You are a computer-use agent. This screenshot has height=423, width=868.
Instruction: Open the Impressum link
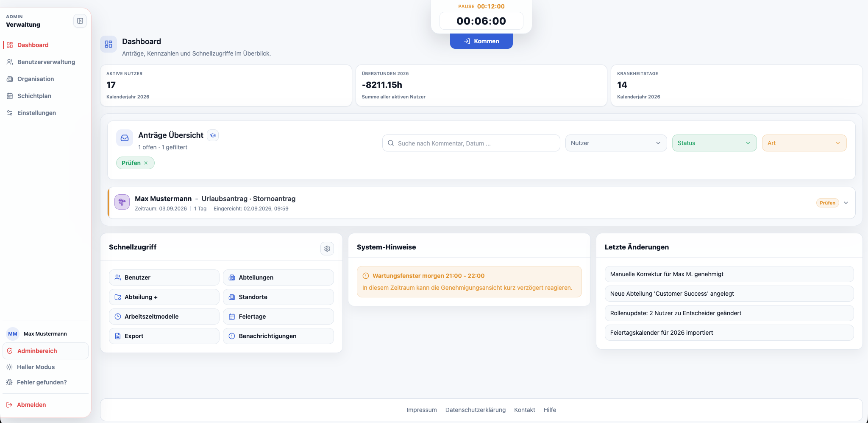click(x=422, y=410)
